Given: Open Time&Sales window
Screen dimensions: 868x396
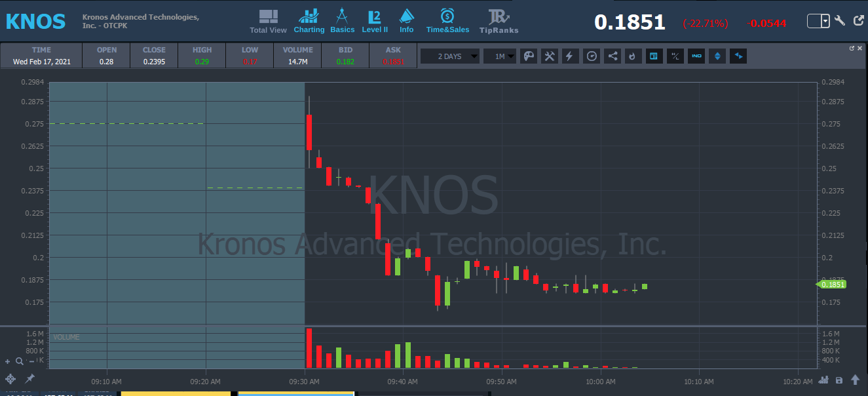Looking at the screenshot, I should [447, 22].
